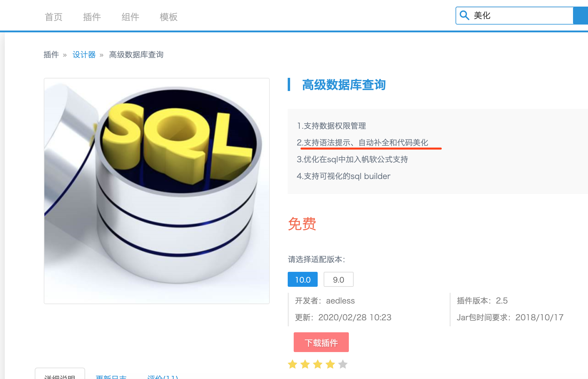Click the first rating star

point(293,364)
